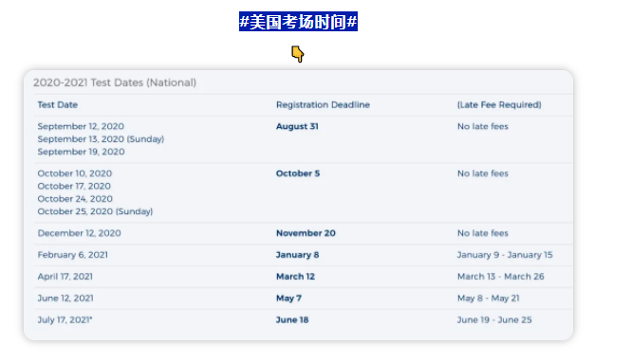Select the 'December 12, 2020' test date
This screenshot has width=631, height=364.
click(x=79, y=233)
